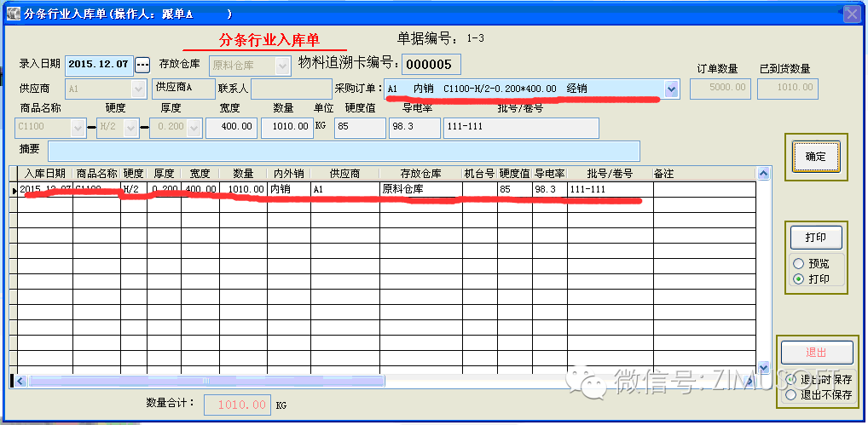Expand the 商品名称 C1100 dropdown
868x425 pixels.
(x=78, y=128)
